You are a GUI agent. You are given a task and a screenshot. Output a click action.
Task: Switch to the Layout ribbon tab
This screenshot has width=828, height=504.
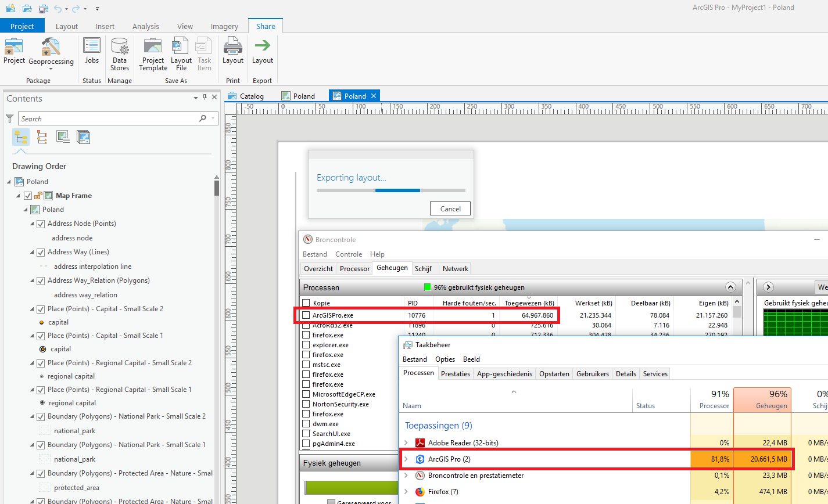pyautogui.click(x=67, y=26)
